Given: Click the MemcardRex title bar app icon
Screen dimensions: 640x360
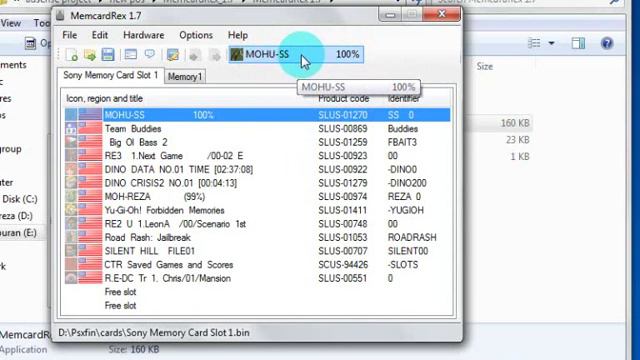Looking at the screenshot, I should coord(61,16).
